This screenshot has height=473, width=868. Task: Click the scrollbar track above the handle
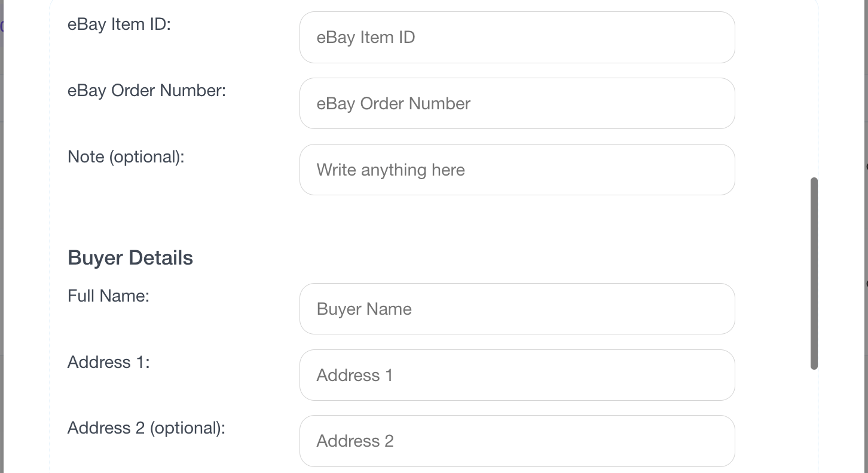(815, 90)
